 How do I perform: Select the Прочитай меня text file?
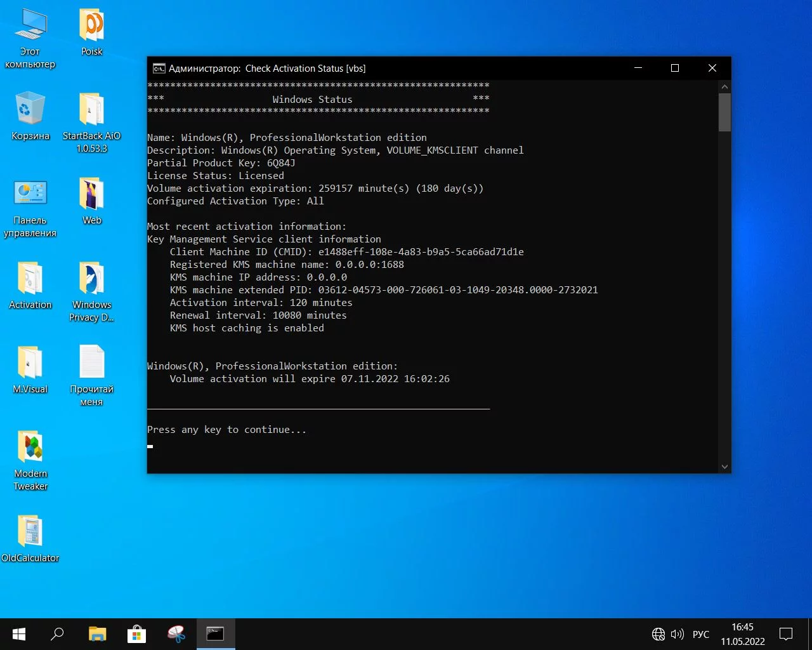point(91,364)
